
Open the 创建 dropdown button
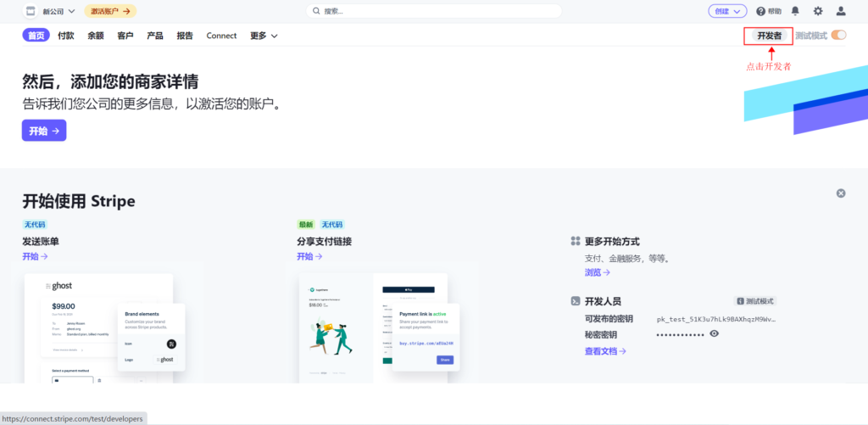click(x=727, y=11)
